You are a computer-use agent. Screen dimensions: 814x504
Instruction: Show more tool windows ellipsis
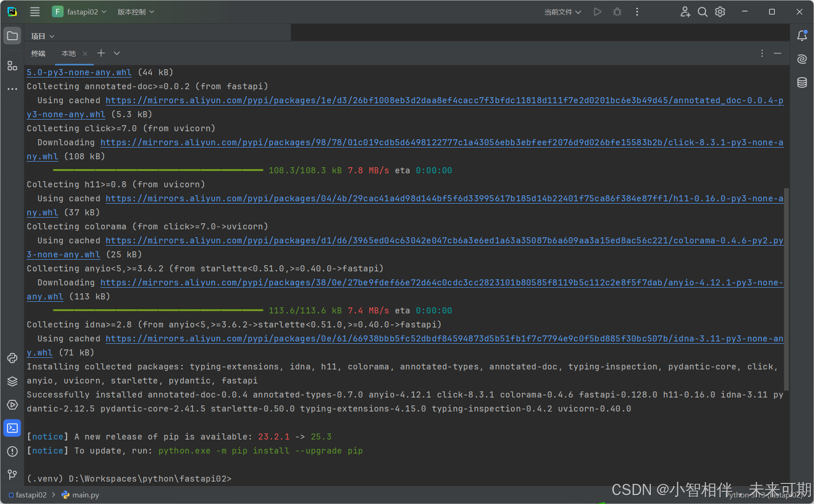[x=13, y=89]
